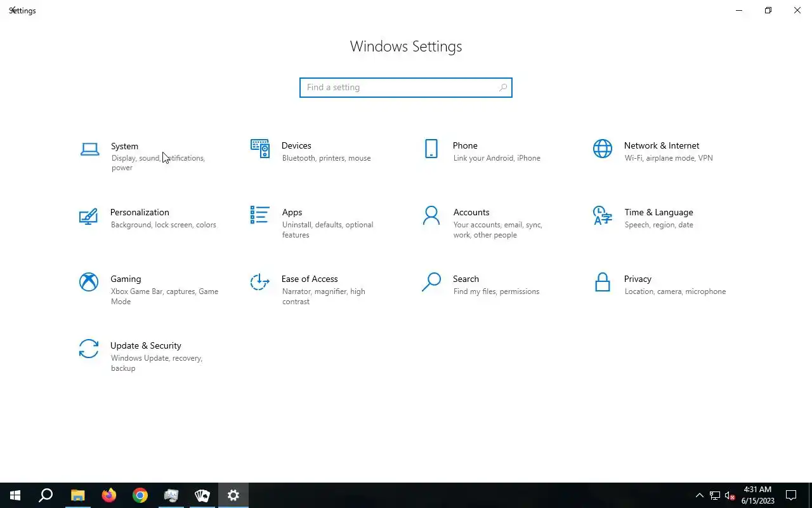The width and height of the screenshot is (812, 508).
Task: Open Accounts person icon
Action: [431, 215]
